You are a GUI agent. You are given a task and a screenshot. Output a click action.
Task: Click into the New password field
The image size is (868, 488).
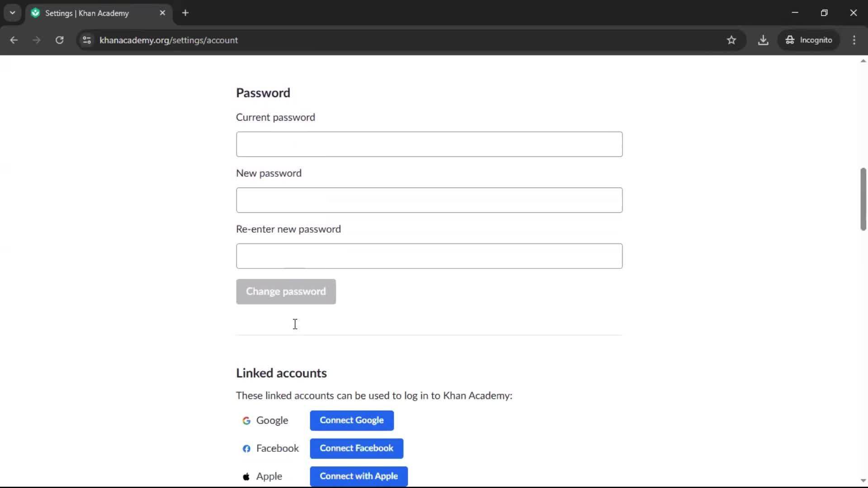tap(429, 200)
